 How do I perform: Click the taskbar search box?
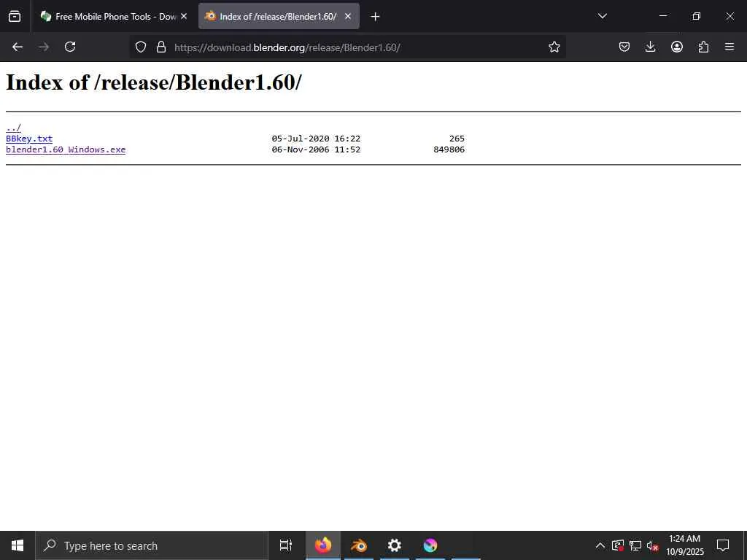coord(152,545)
